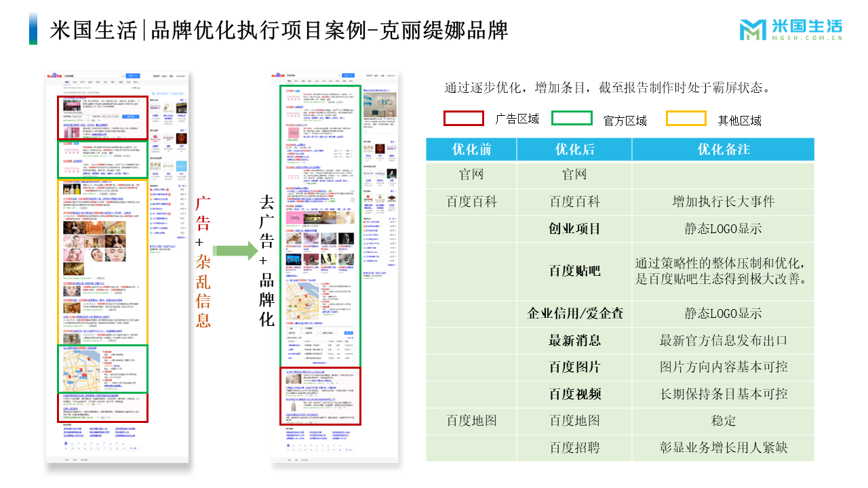Click the vertical 广告+杂乱信息 caption
This screenshot has width=868, height=488.
point(203,262)
